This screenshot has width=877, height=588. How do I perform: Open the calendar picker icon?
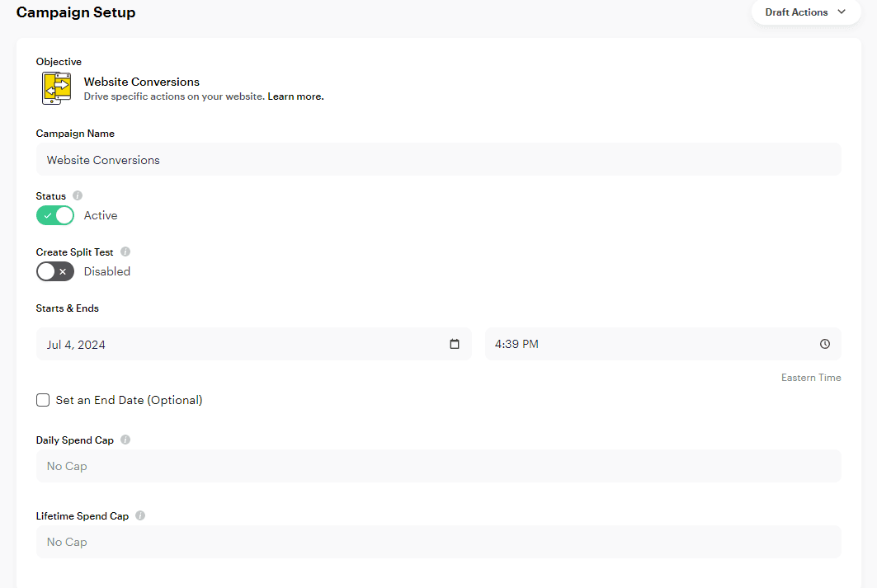pos(455,345)
